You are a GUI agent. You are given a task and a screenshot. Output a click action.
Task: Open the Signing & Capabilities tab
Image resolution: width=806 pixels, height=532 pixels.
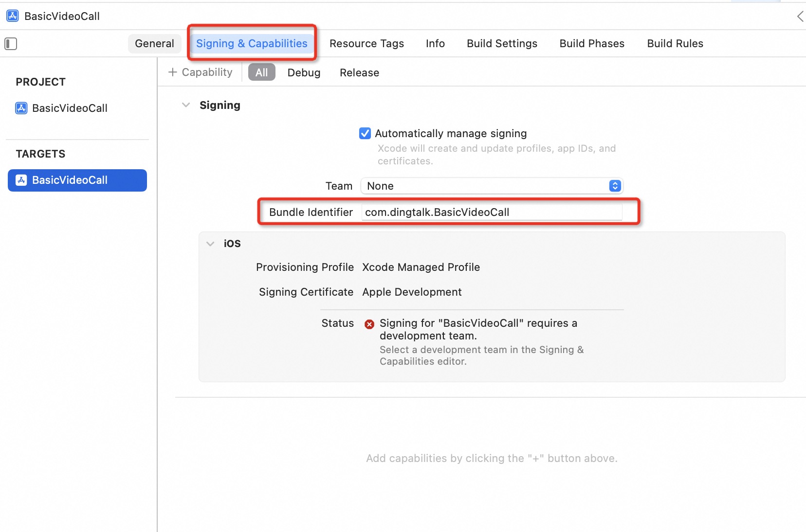252,43
